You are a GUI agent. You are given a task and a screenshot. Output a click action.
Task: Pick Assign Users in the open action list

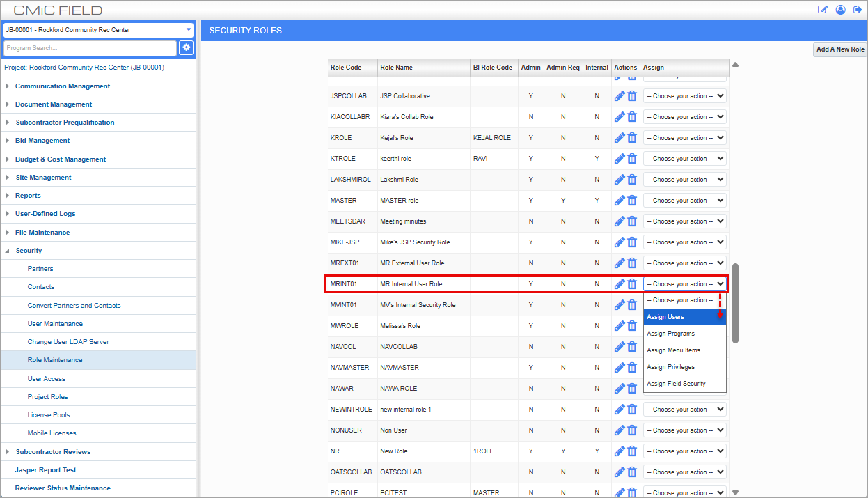[665, 317]
